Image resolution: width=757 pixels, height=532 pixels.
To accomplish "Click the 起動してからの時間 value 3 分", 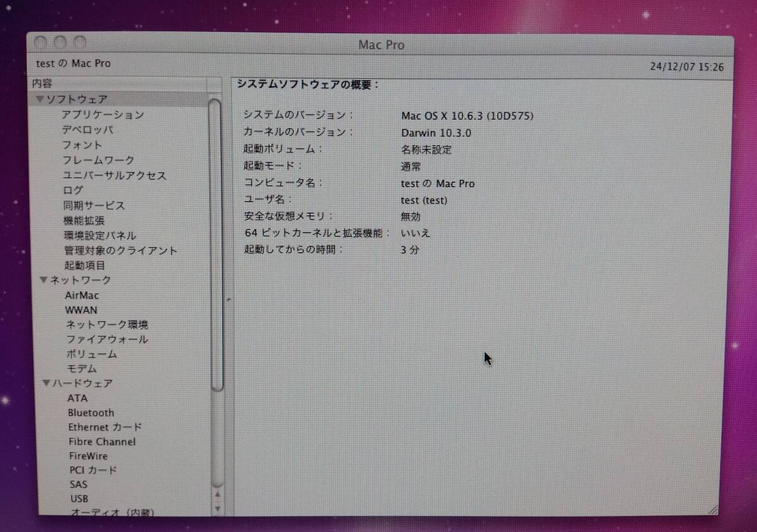I will 410,250.
